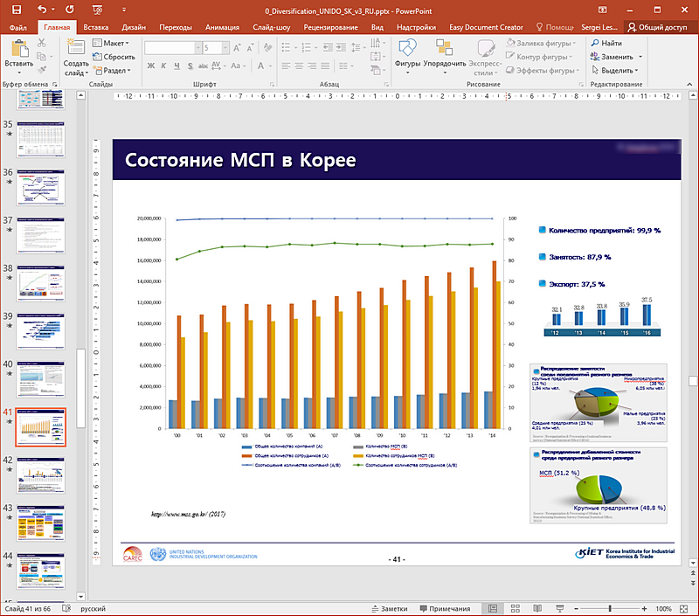Image resolution: width=699 pixels, height=616 pixels.
Task: Decrease list indent level icon
Action: pyautogui.click(x=328, y=47)
